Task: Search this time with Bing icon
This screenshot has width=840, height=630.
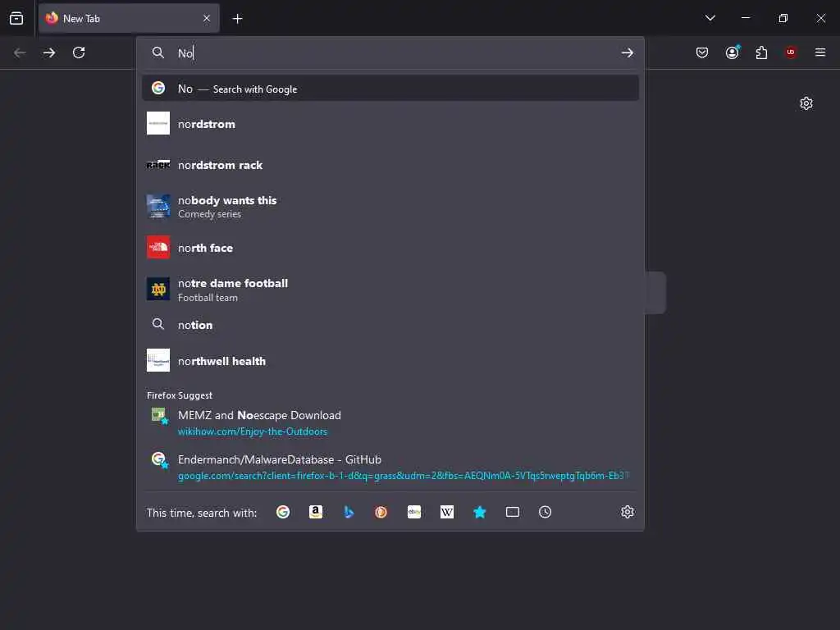Action: 348,512
